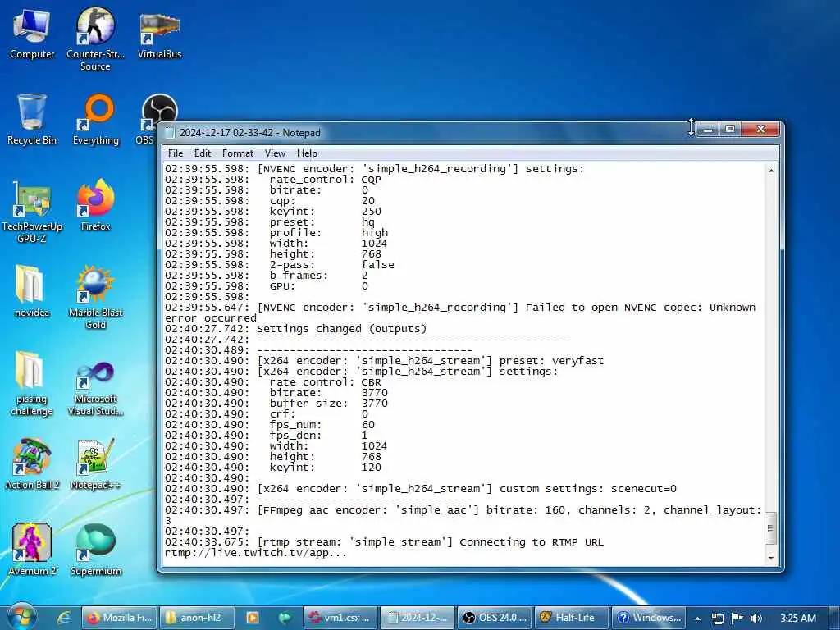The width and height of the screenshot is (840, 630).
Task: Switch to vm1.csx taskbar button
Action: coord(340,618)
